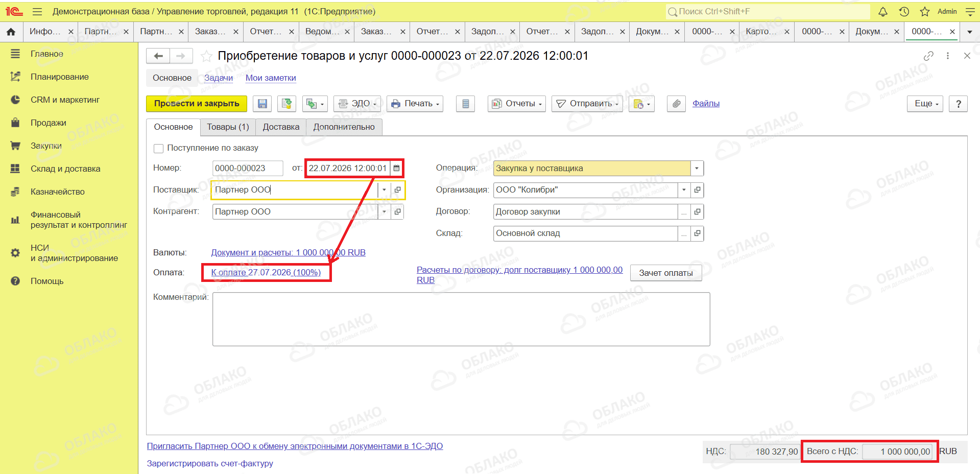Image resolution: width=980 pixels, height=474 pixels.
Task: Open the Организация record with the open icon
Action: (697, 190)
